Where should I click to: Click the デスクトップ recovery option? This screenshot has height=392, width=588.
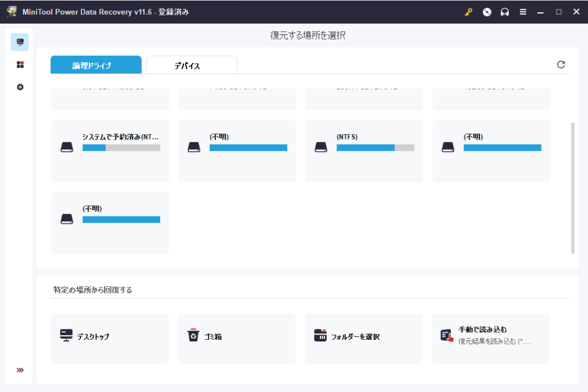tap(110, 338)
